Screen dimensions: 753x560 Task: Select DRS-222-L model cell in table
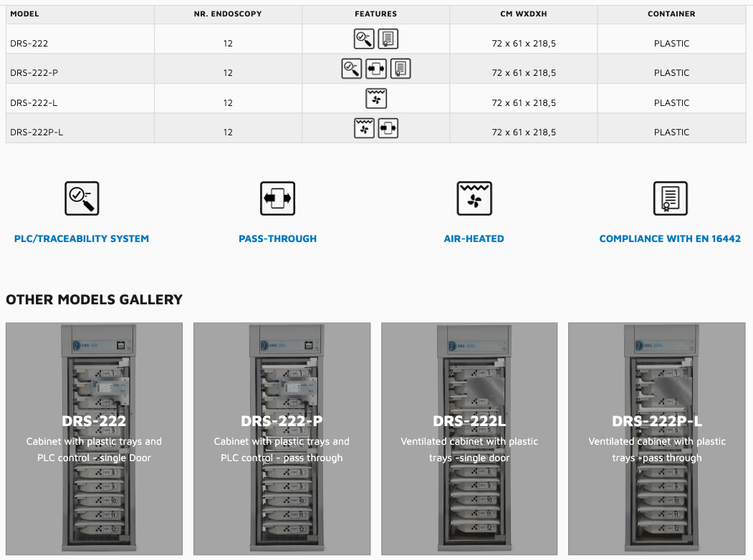(80, 98)
